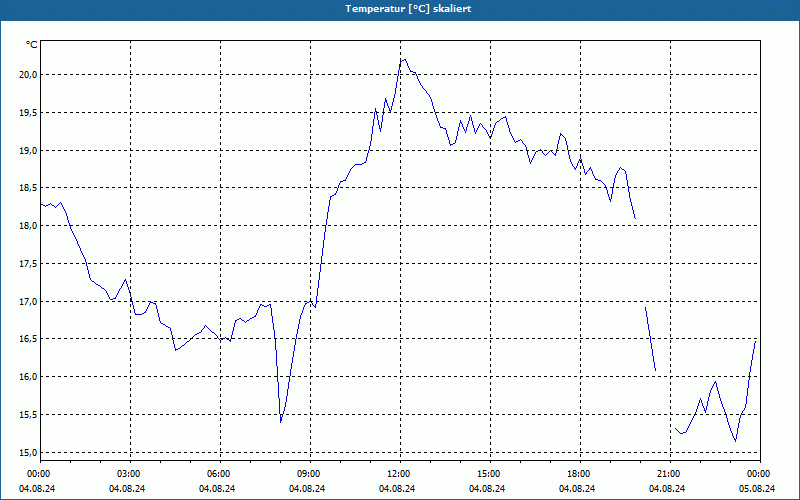Select the 19,5 y-axis value
800x500 pixels.
click(x=29, y=113)
